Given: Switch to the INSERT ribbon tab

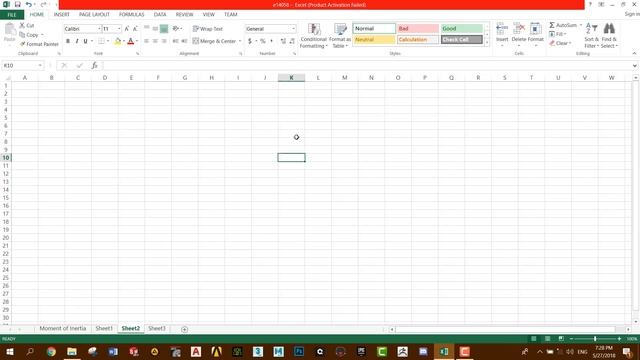Looking at the screenshot, I should tap(62, 14).
